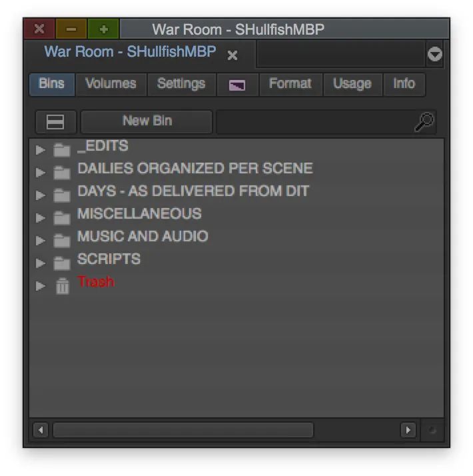Select the Trash item label

pyautogui.click(x=95, y=282)
